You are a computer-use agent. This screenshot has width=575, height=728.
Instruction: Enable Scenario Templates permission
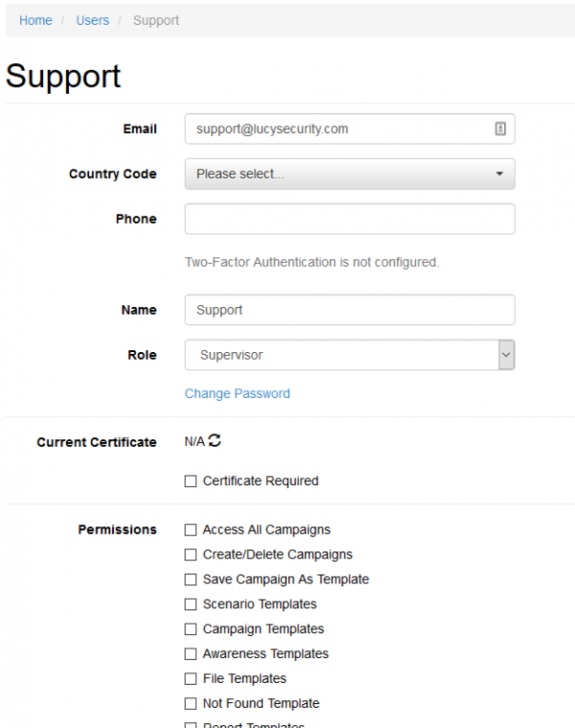191,604
